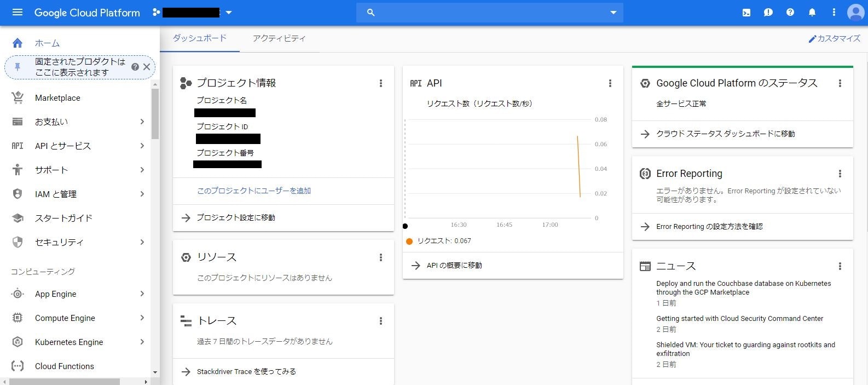Expand セキュリティ submenu chevron

pos(142,242)
